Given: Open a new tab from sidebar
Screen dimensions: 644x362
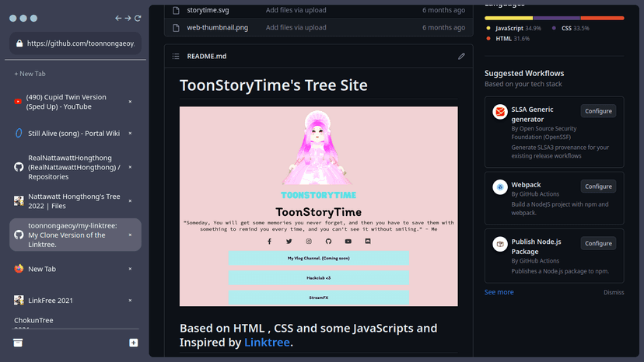Looking at the screenshot, I should tap(31, 74).
